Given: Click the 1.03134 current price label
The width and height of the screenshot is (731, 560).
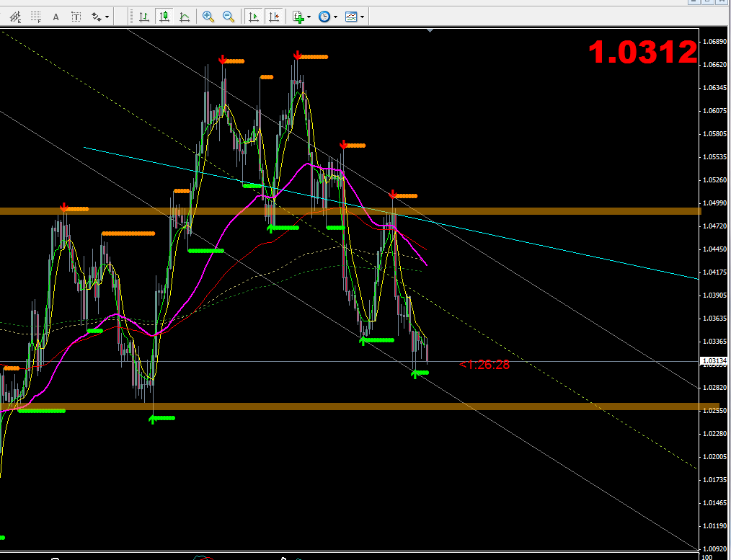Looking at the screenshot, I should [714, 361].
